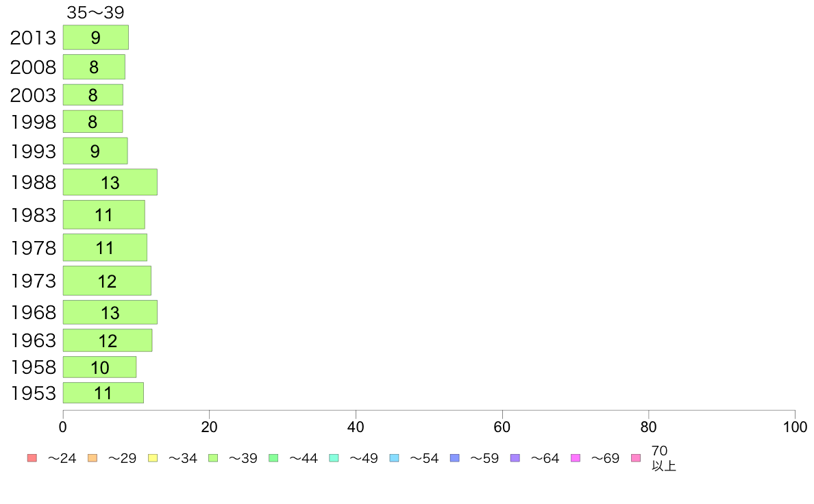Click the ~59 blue legend swatch
This screenshot has width=814, height=504.
pyautogui.click(x=455, y=458)
